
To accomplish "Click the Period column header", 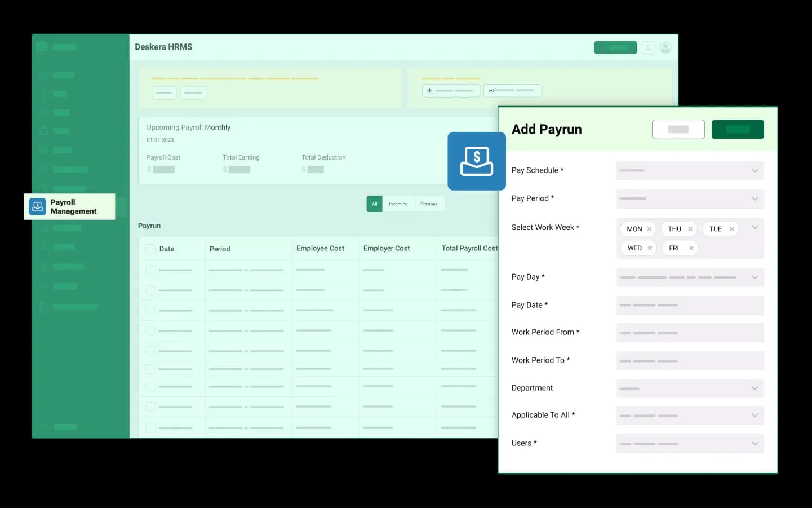I will 220,249.
